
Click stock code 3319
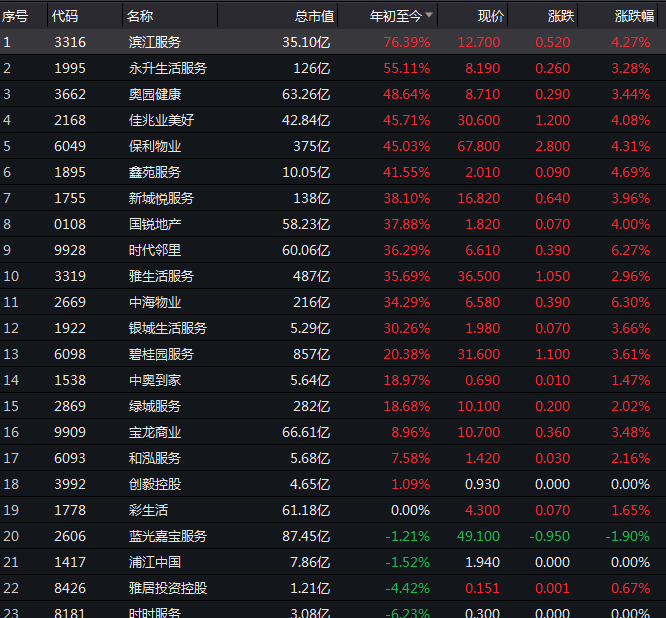pos(70,276)
